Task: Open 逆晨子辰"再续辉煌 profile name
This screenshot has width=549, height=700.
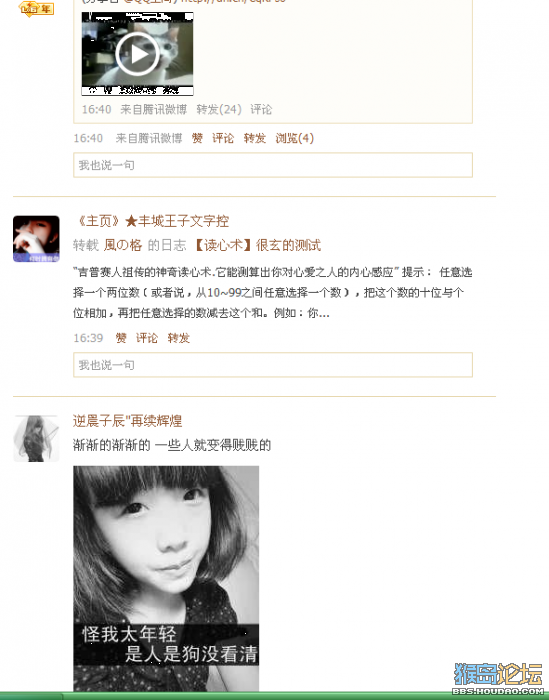Action: point(128,421)
